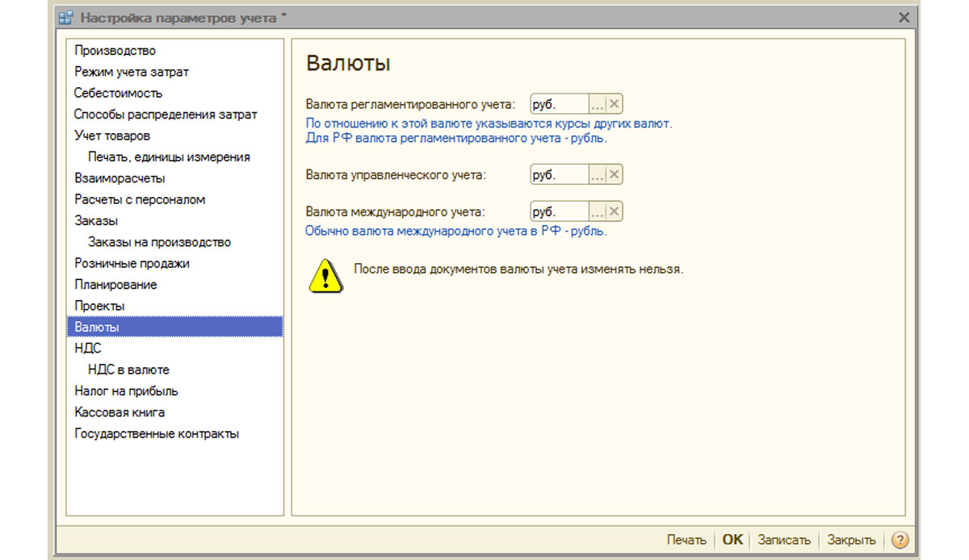Clear the Валюта управленческого учета field
This screenshot has height=560, width=969.
pos(615,174)
